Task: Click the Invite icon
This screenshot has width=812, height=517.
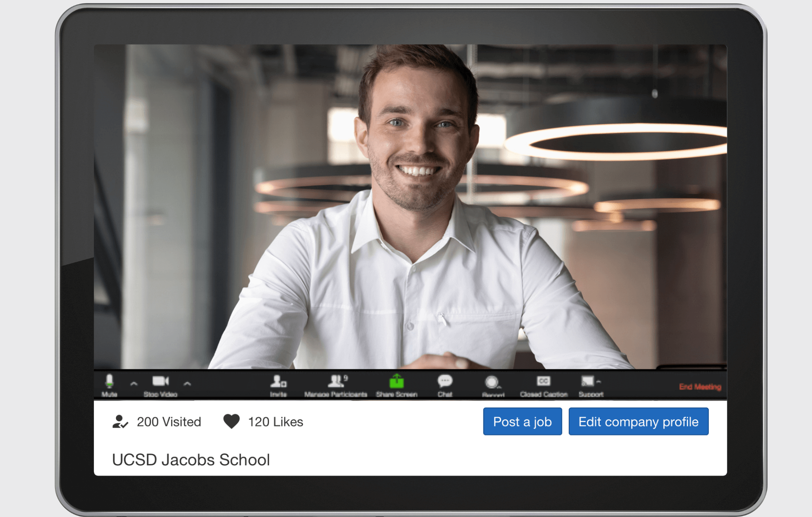Action: 278,382
